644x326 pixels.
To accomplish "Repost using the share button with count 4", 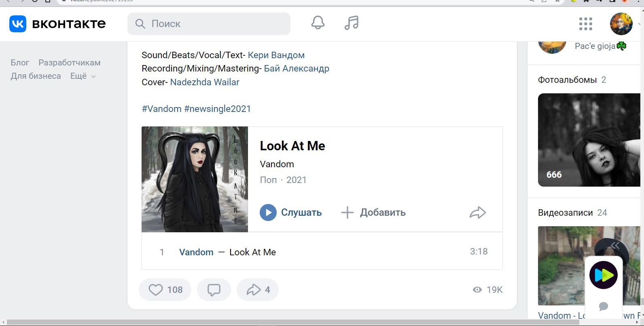I will coord(258,290).
